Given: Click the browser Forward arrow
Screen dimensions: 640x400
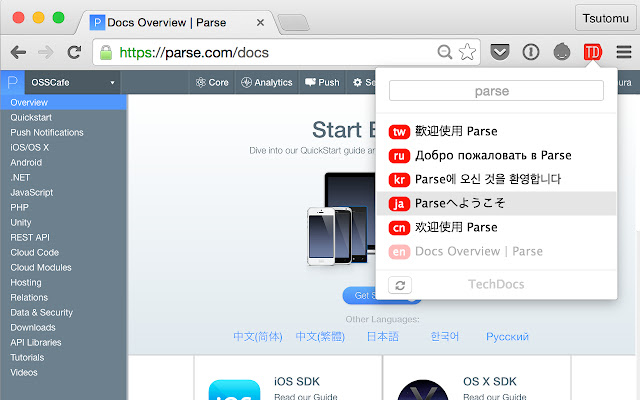Looking at the screenshot, I should [46, 52].
